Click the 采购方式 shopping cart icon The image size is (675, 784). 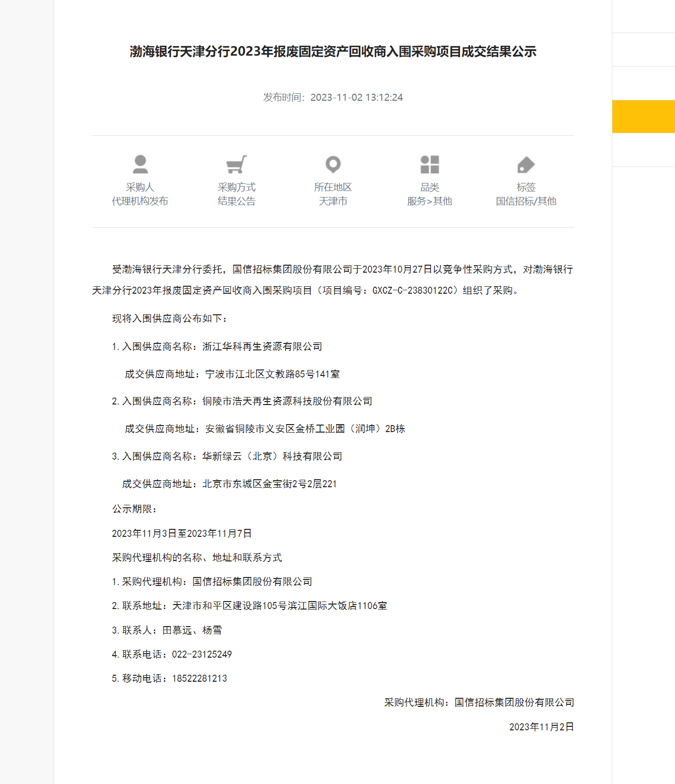[237, 164]
